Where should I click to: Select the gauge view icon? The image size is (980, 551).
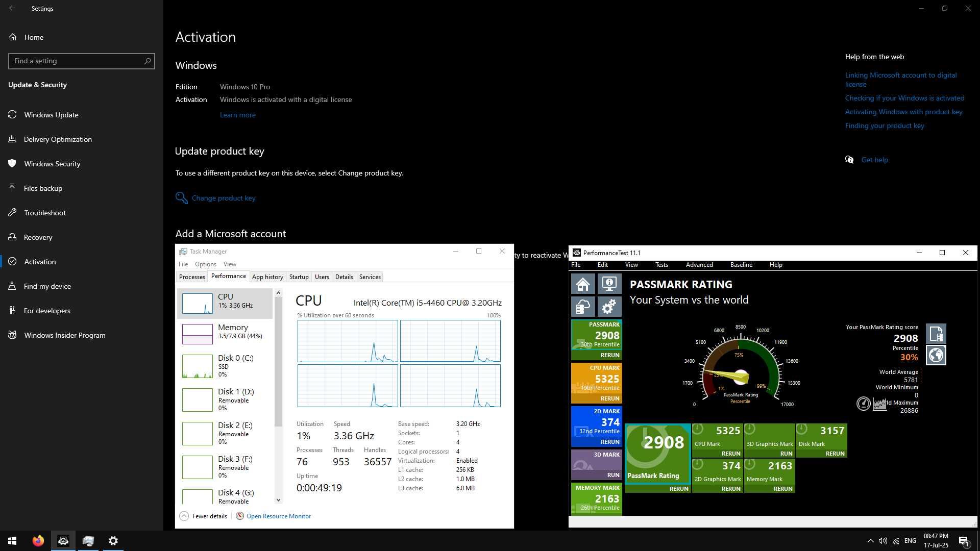863,404
